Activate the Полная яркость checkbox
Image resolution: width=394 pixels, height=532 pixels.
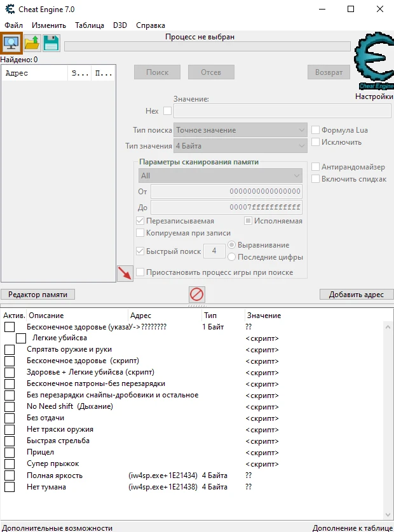10,475
